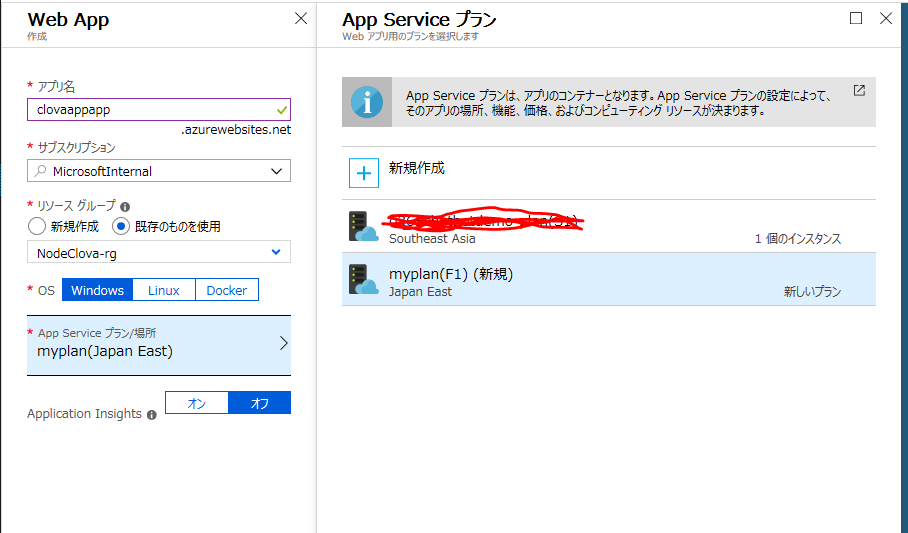Close the Web App blade
Image resolution: width=908 pixels, height=533 pixels.
301,19
